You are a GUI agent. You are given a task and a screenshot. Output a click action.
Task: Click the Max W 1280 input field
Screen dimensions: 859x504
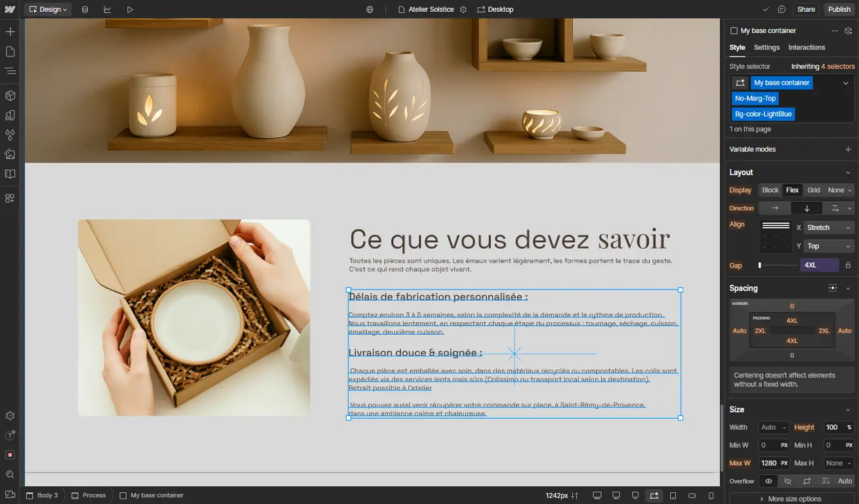774,463
